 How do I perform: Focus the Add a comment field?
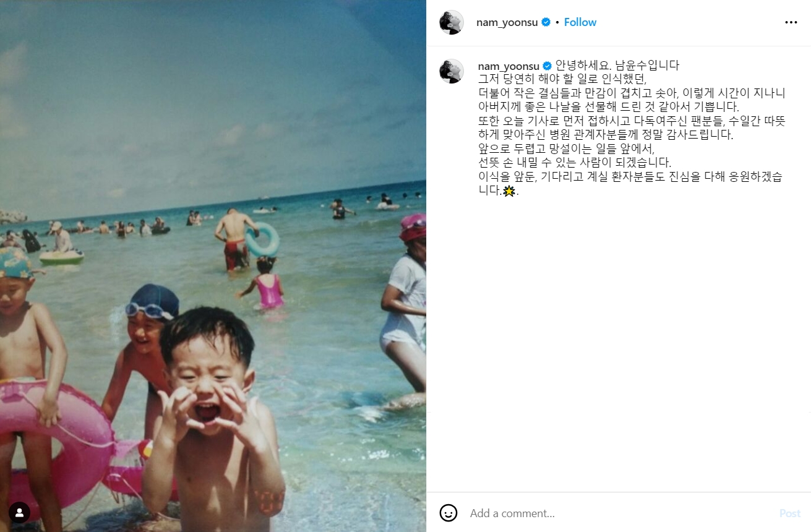619,513
